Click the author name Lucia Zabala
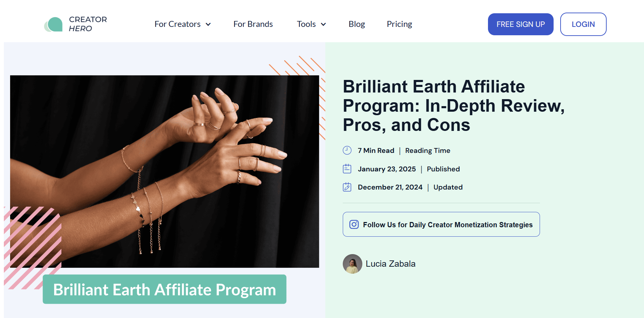644x318 pixels. [390, 264]
